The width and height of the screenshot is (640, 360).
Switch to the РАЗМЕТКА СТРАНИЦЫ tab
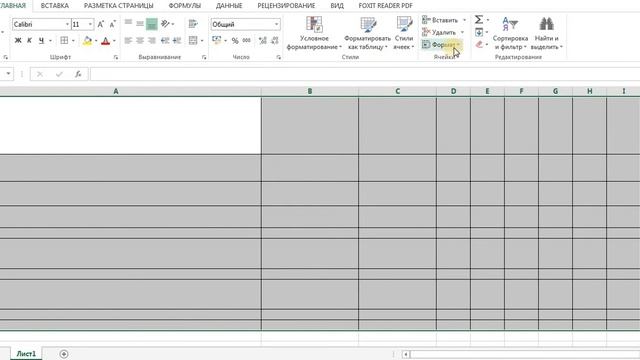tap(119, 6)
